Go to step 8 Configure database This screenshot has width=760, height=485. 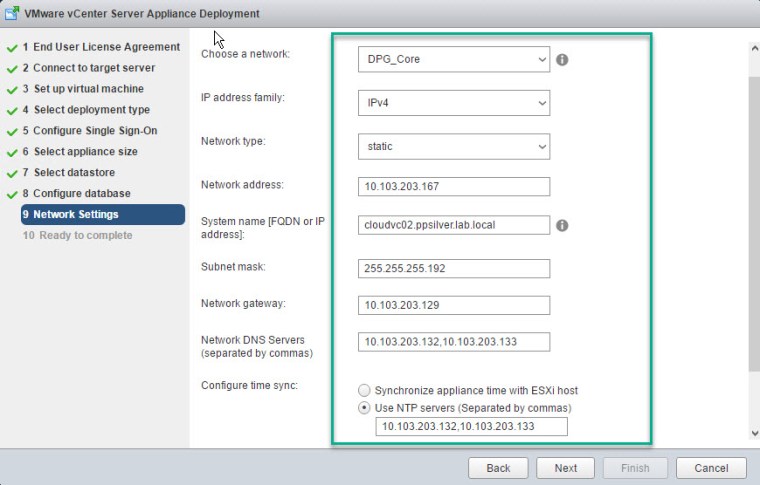tap(76, 193)
